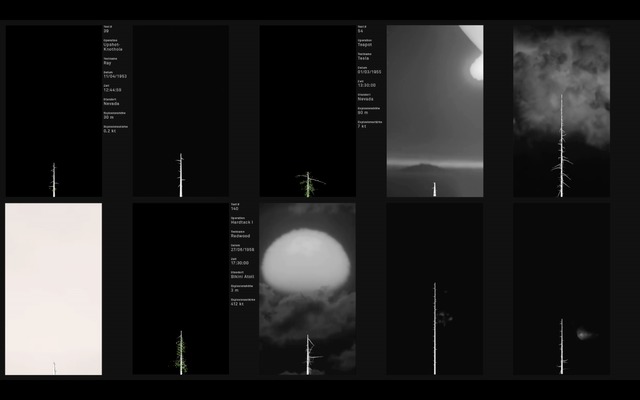Screen dimensions: 640x400
Task: Select the bright fireball over mountain image
Action: [x=434, y=110]
